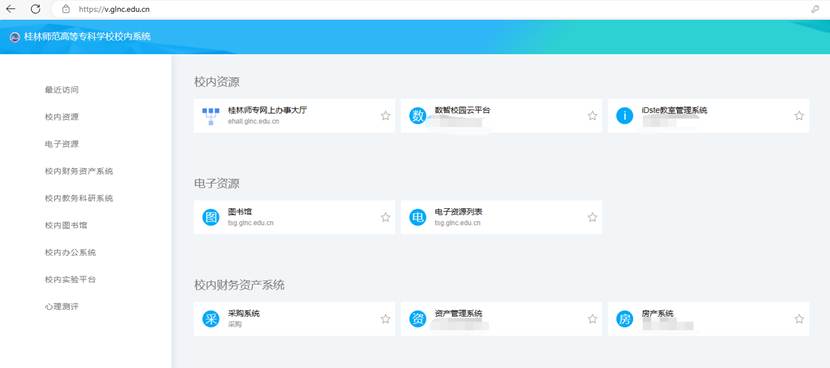Star the 数智校园云平台 card
The image size is (830, 368).
pos(592,115)
